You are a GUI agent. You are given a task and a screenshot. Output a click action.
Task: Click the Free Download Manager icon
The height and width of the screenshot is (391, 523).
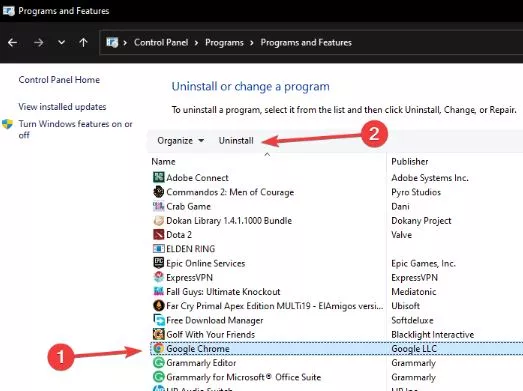(x=158, y=320)
